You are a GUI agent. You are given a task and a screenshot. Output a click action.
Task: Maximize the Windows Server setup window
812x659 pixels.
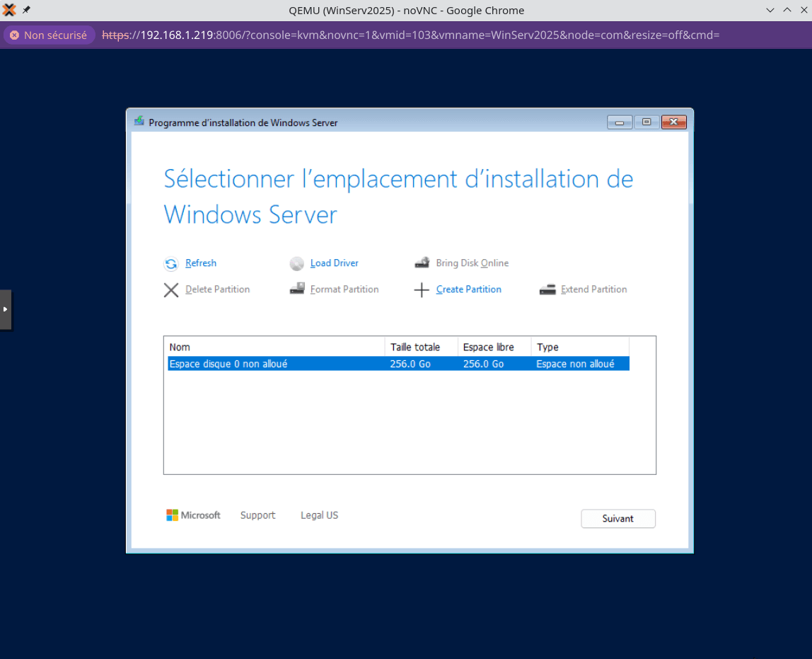point(646,122)
